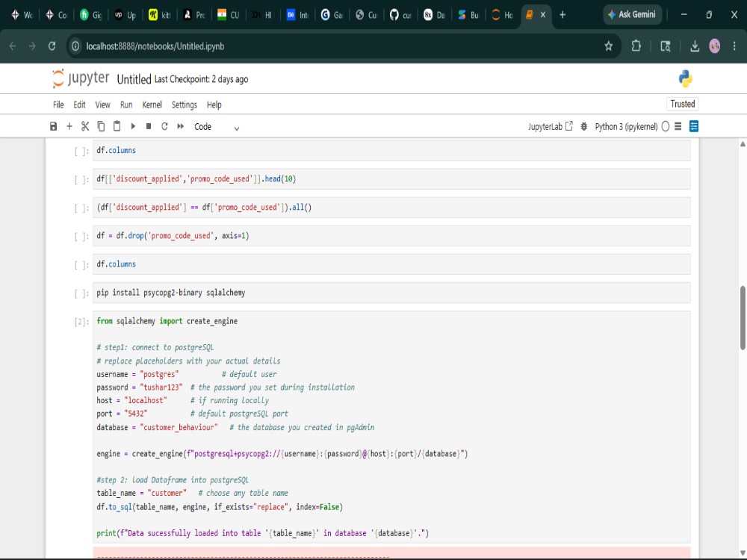Screen dimensions: 747x560
Task: Click the Trusted notebook button
Action: (682, 104)
